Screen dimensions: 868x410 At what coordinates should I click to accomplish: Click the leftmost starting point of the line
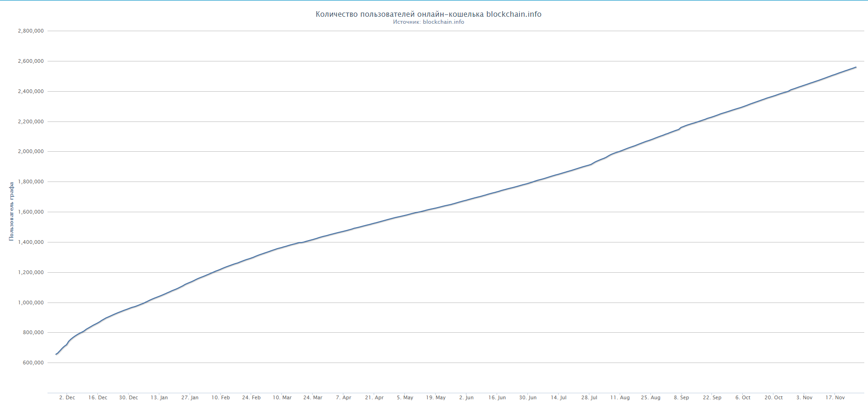tap(56, 354)
